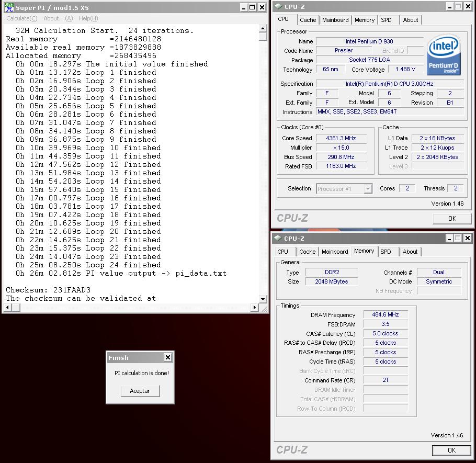Click the Channels # value Dual
Screen dimensions: 476x463
(439, 273)
